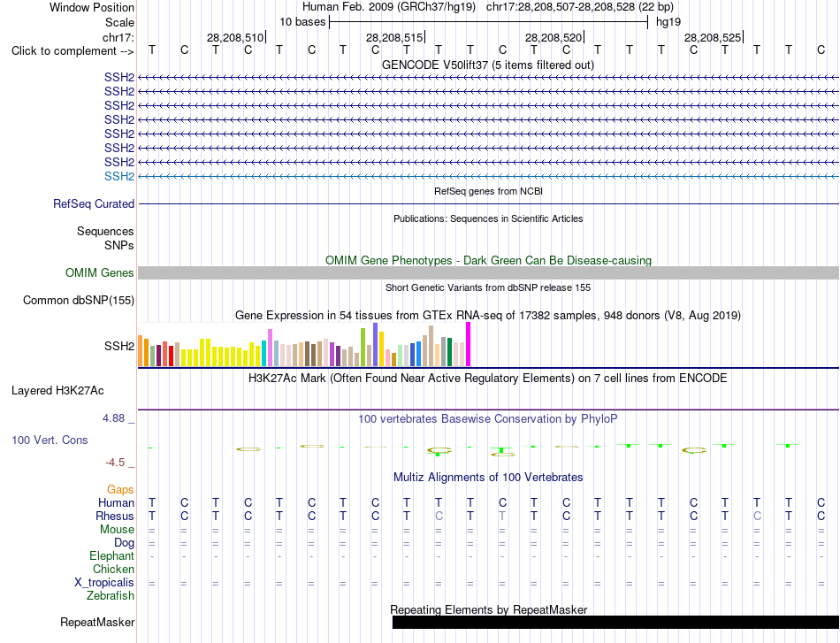Open the Common dbSNP(155) track label
Image resolution: width=840 pixels, height=643 pixels.
[78, 300]
